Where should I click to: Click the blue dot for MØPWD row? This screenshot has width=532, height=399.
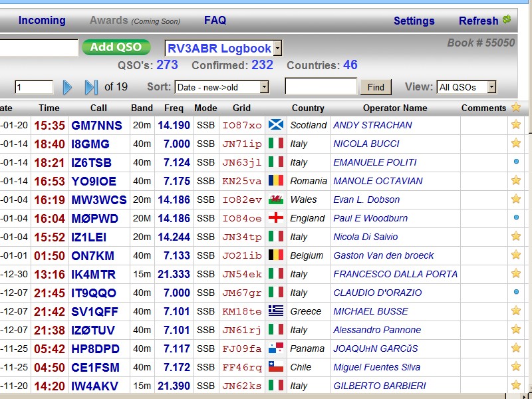[x=516, y=217]
